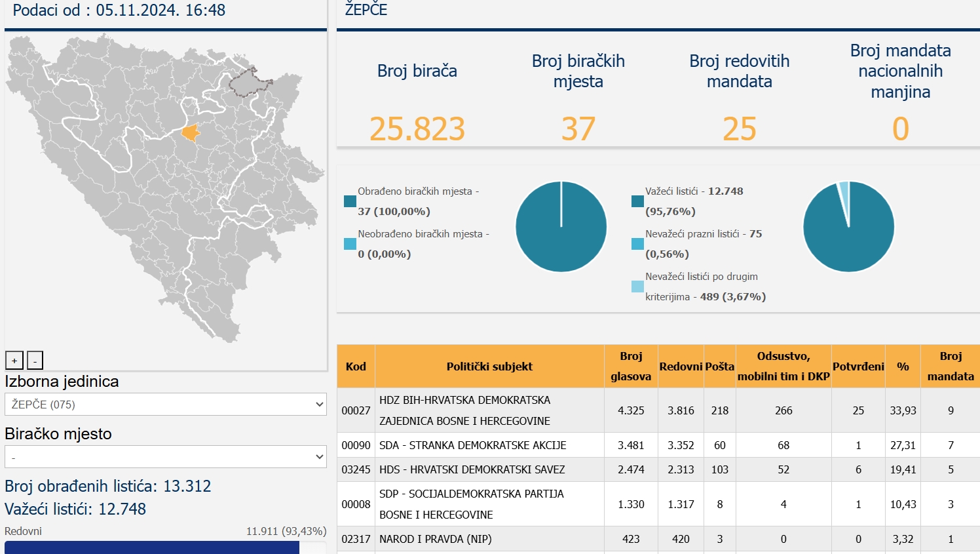The image size is (980, 554).
Task: Click percentage 27,31 in SDA row
Action: coord(903,445)
